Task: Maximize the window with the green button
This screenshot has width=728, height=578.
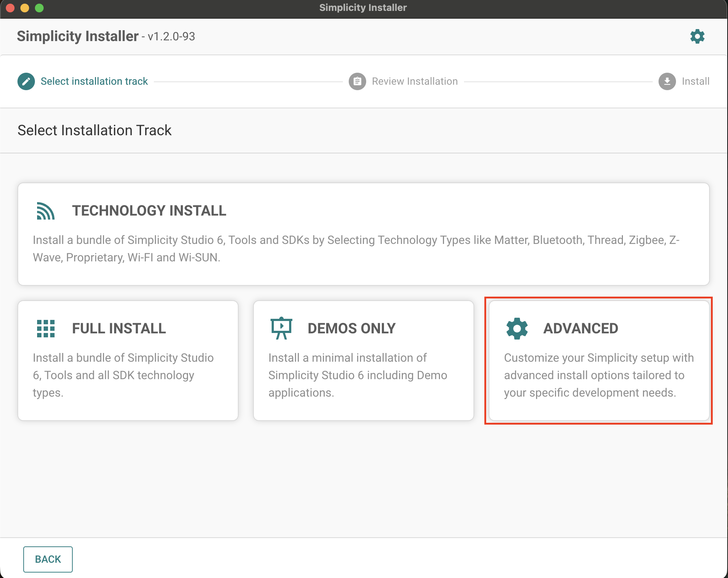Action: coord(39,8)
